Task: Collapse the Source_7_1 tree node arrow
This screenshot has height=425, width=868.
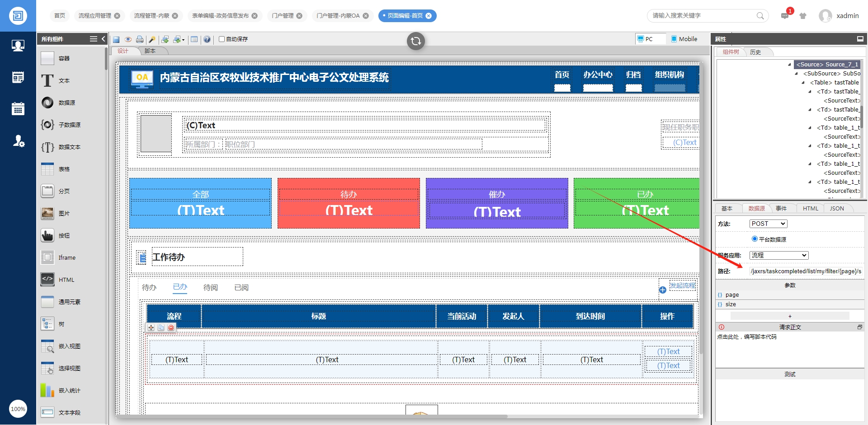Action: [x=789, y=65]
